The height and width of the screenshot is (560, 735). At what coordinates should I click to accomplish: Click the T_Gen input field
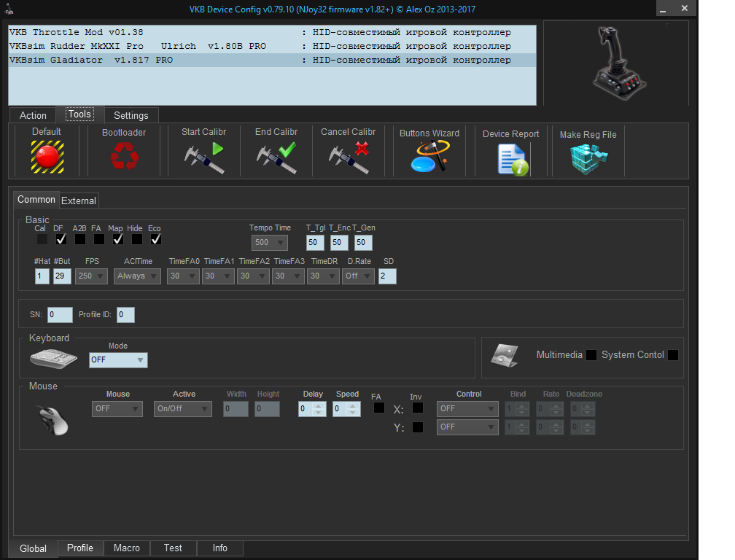[x=363, y=242]
